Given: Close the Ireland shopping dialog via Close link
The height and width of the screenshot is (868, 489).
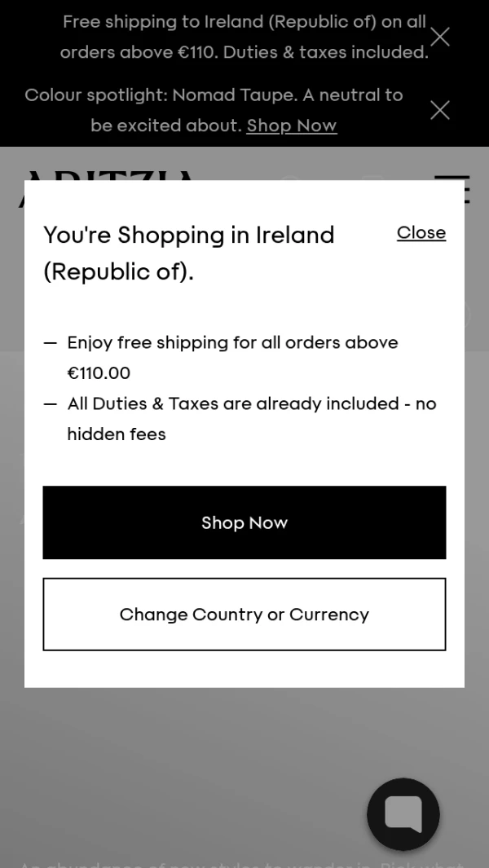Looking at the screenshot, I should 421,233.
